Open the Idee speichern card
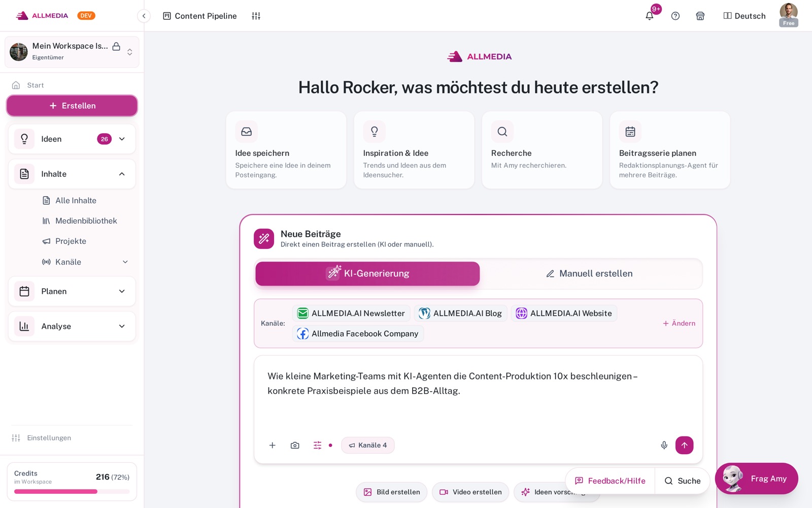The width and height of the screenshot is (812, 508). tap(286, 150)
